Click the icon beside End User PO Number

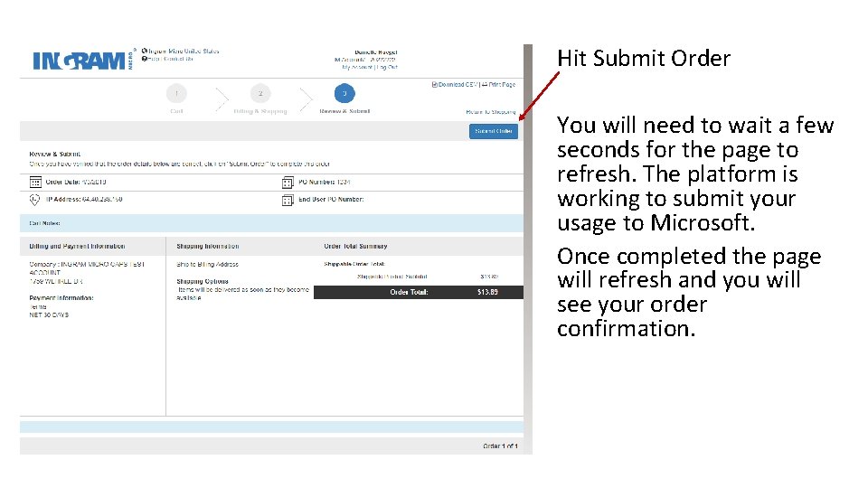[x=288, y=200]
